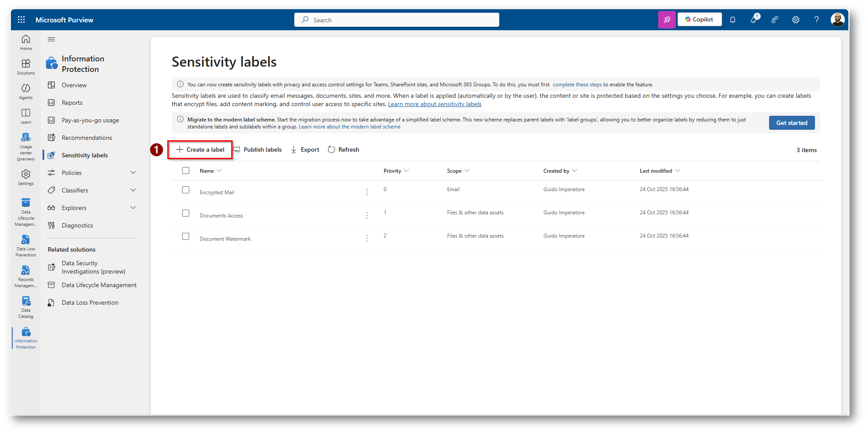Screen dimensions: 868x434
Task: Open Learn more about sensitivity labels link
Action: tap(434, 104)
